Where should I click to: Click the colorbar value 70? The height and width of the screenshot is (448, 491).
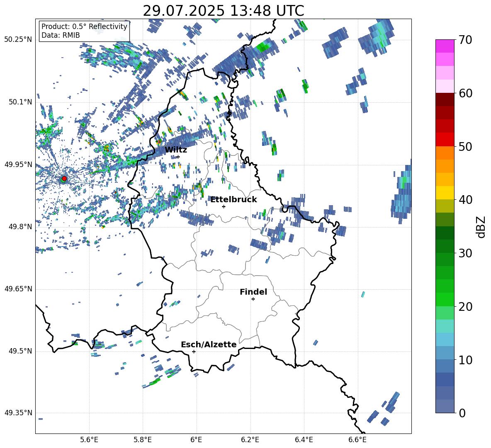465,40
